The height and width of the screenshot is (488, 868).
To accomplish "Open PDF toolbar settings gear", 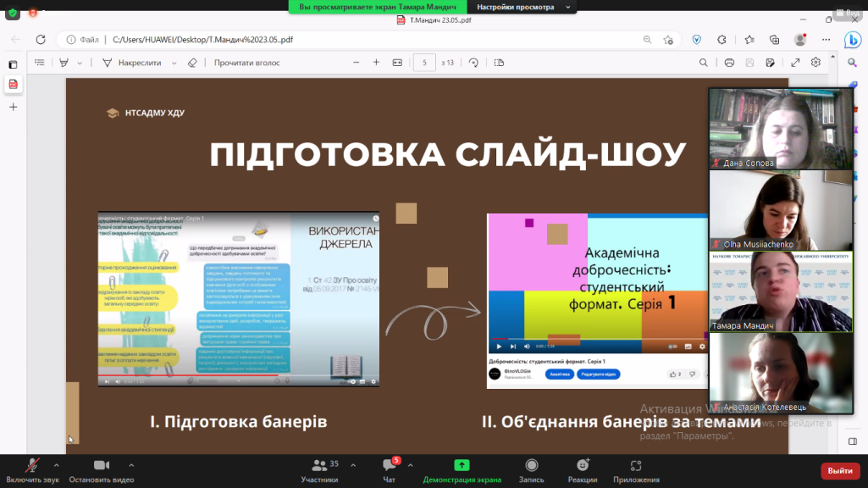I will pyautogui.click(x=816, y=63).
